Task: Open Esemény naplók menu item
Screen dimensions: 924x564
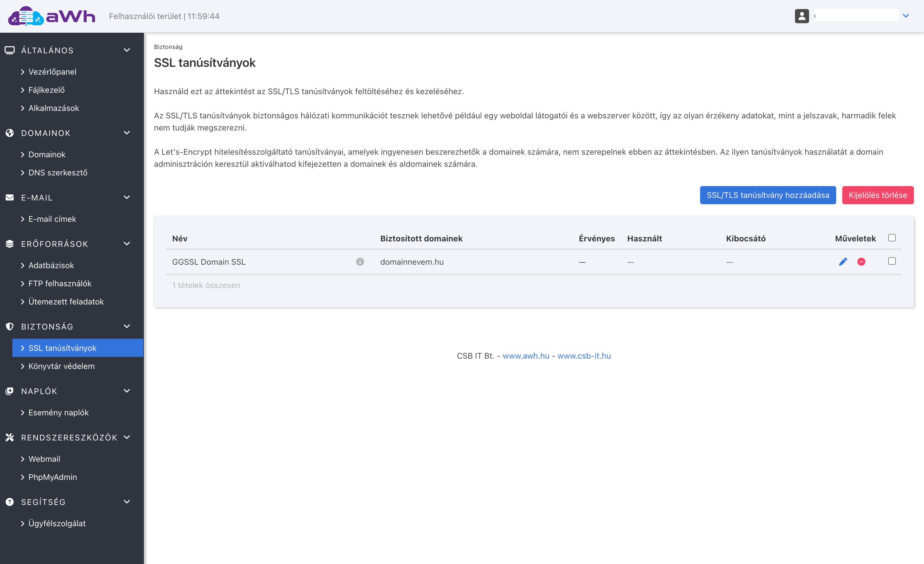Action: click(58, 412)
